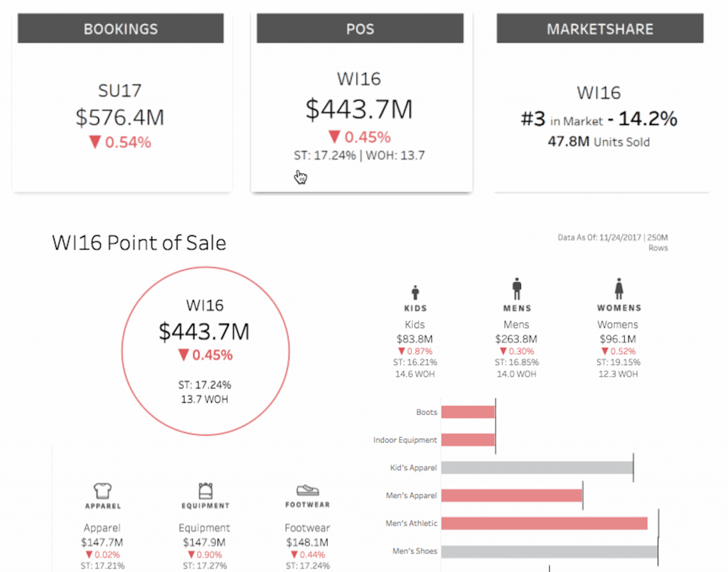Select the Indoor Equipment bar
Screen dimensions: 728x572
coord(468,440)
